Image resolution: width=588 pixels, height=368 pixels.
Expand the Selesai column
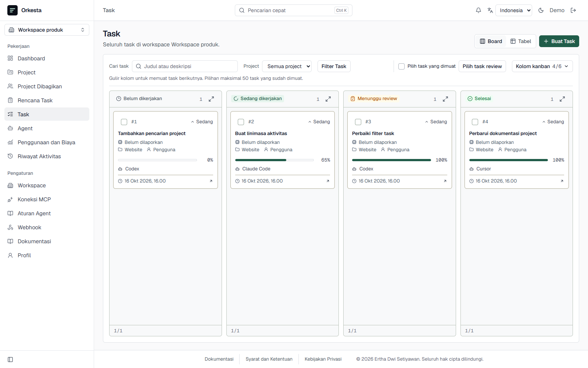pyautogui.click(x=562, y=99)
